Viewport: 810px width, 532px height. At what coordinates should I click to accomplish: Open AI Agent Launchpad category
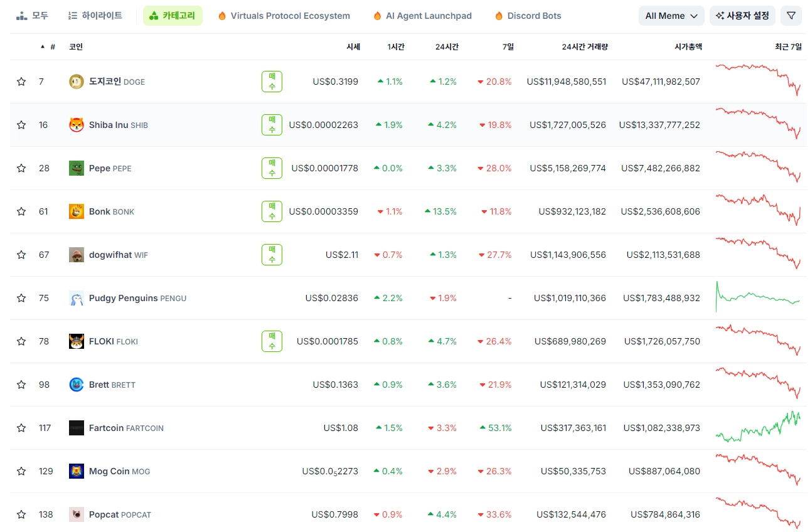(x=422, y=16)
